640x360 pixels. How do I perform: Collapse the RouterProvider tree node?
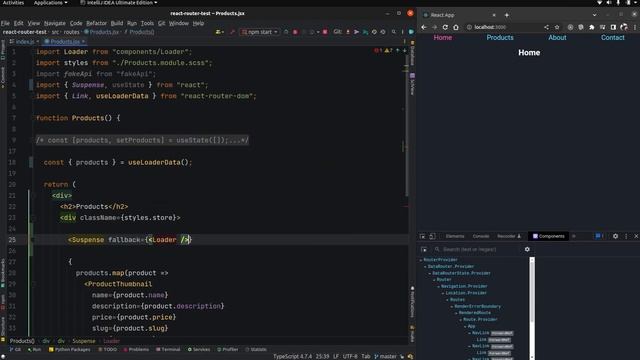click(x=421, y=260)
